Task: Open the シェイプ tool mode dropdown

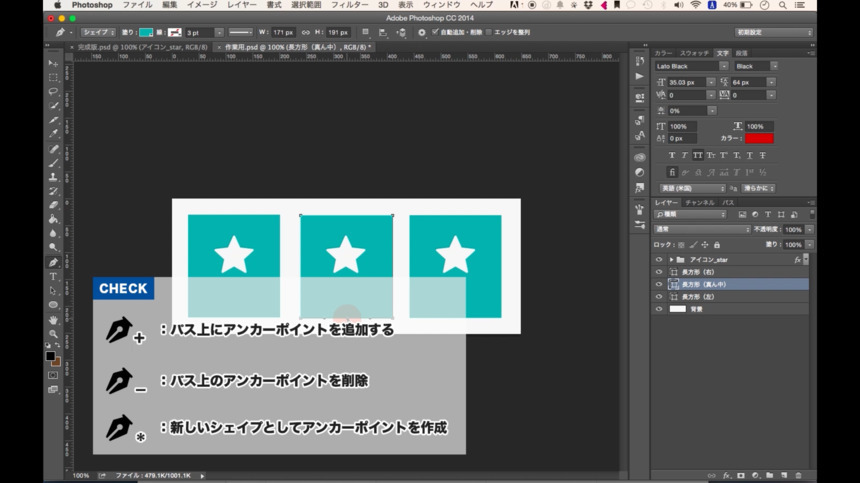Action: coord(99,32)
